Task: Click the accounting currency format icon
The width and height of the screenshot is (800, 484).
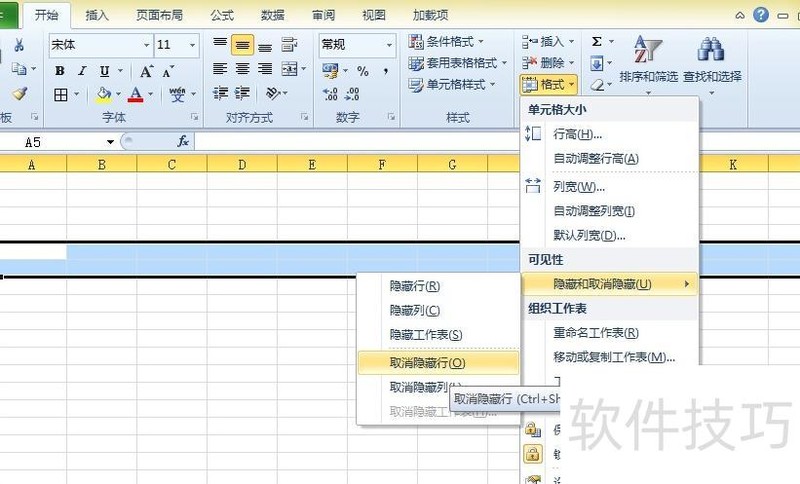Action: coord(330,70)
